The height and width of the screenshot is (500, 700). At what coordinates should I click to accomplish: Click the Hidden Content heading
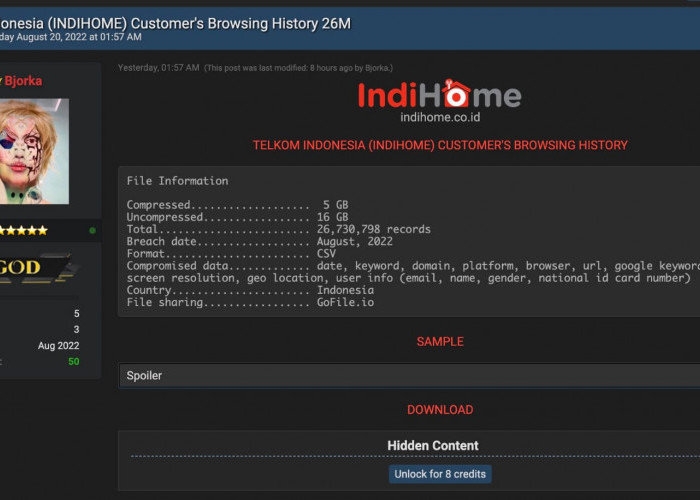click(433, 446)
